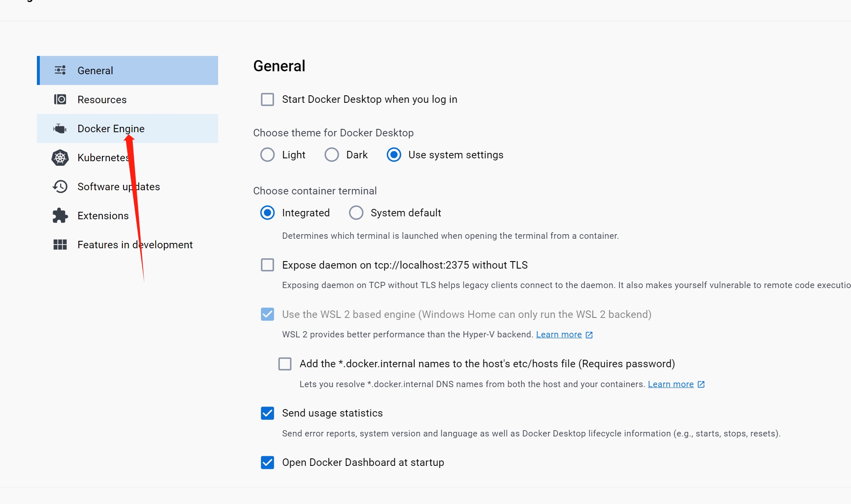
Task: Click the General page heading
Action: click(x=279, y=66)
